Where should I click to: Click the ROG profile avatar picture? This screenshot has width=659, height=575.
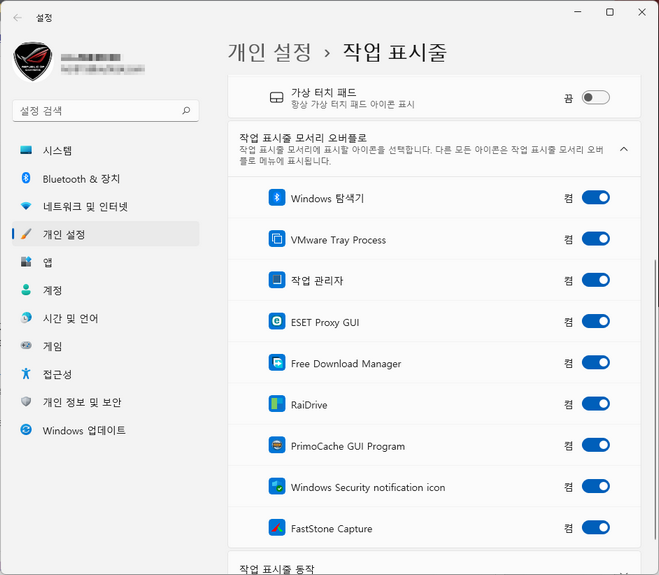33,61
